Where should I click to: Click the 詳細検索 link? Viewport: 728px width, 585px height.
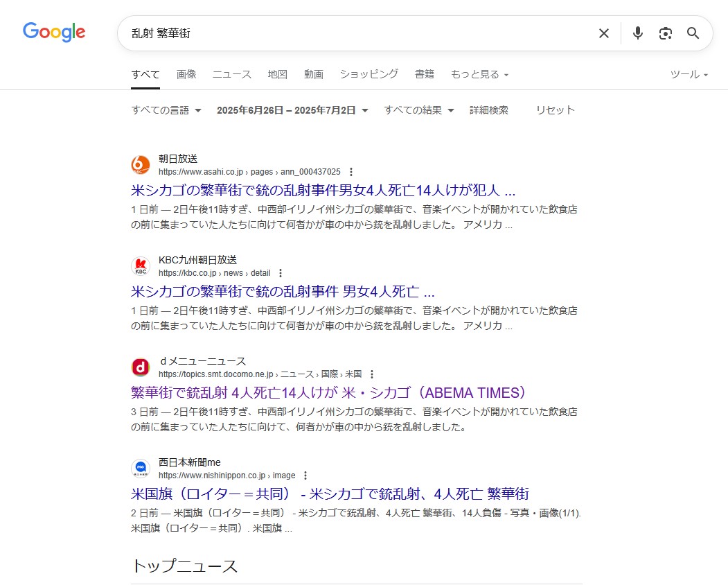[x=489, y=110]
